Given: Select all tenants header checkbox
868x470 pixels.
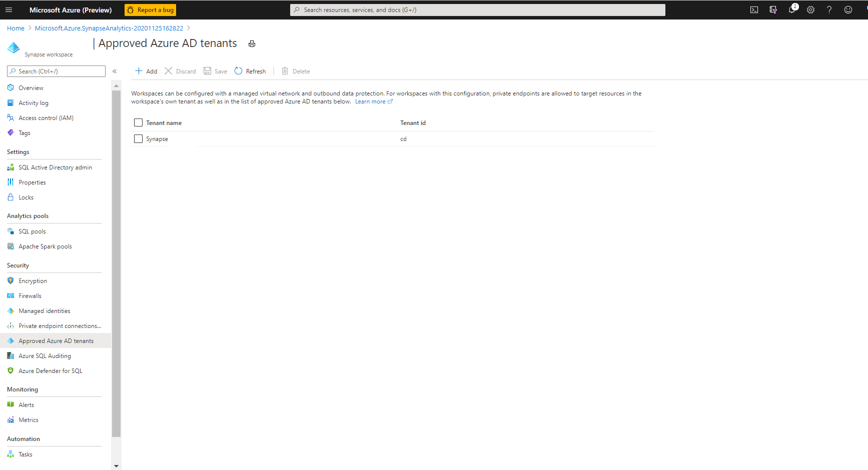Looking at the screenshot, I should [139, 122].
